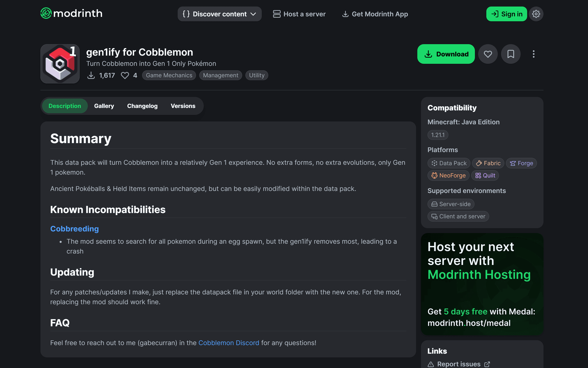
Task: Click the green Download button
Action: click(x=446, y=54)
